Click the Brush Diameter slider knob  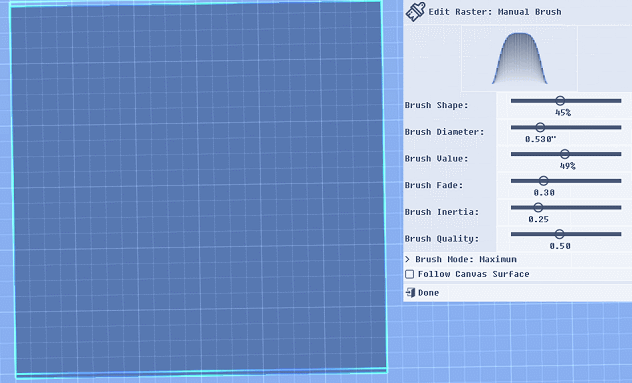coord(540,127)
